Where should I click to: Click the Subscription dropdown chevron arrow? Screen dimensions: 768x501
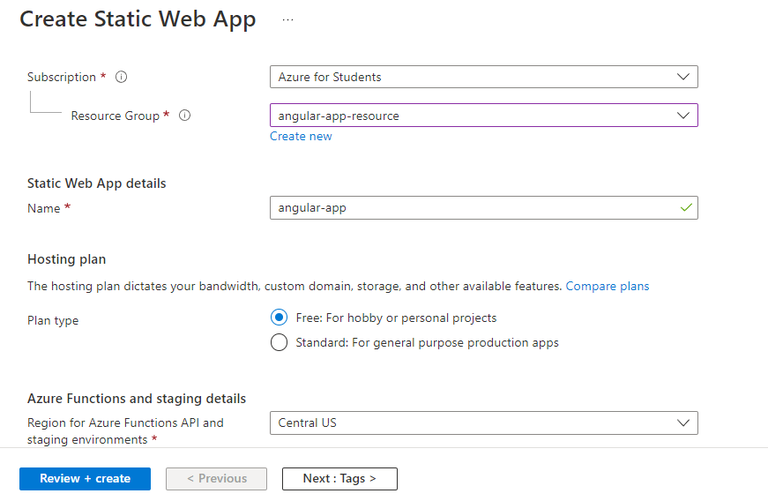point(684,77)
